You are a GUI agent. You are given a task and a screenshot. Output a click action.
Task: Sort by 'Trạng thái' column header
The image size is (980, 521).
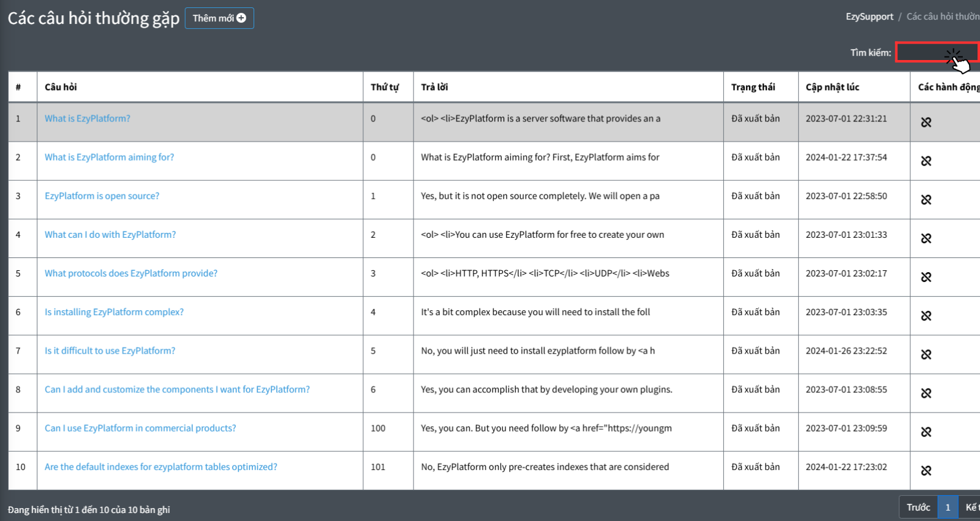(753, 87)
